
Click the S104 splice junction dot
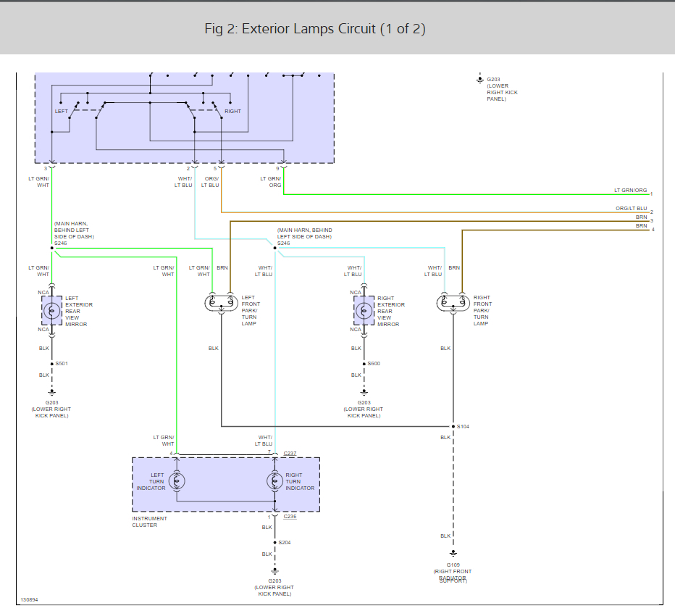coord(453,426)
